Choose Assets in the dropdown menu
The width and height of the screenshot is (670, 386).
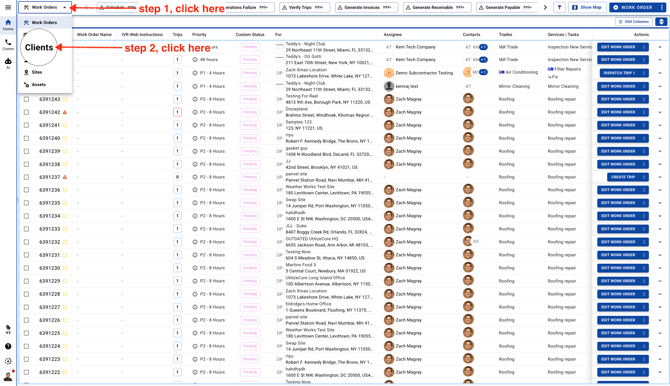click(45, 85)
